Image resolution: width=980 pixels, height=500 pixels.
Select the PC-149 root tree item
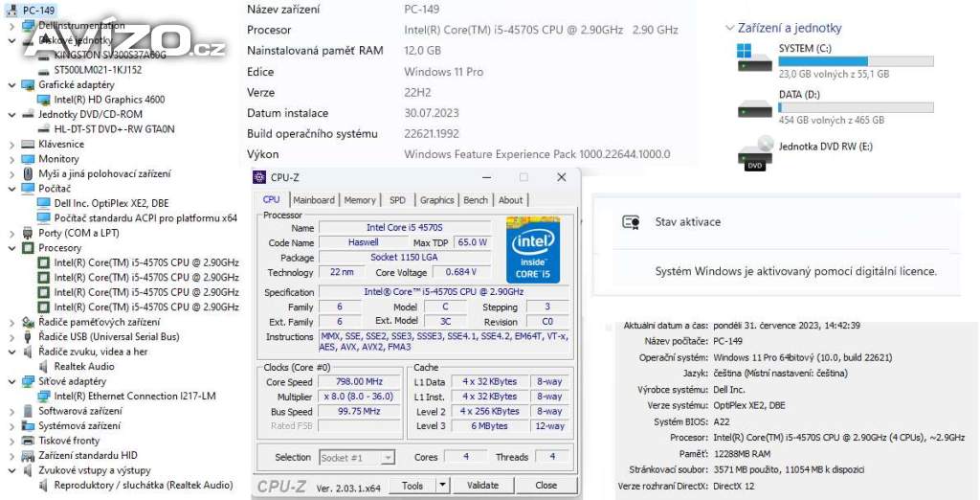tap(38, 11)
